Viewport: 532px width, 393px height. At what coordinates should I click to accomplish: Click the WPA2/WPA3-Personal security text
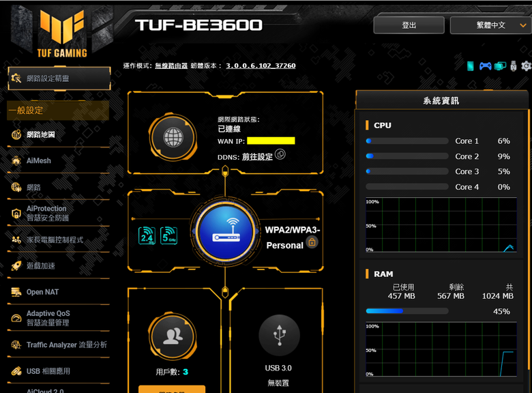(x=292, y=237)
